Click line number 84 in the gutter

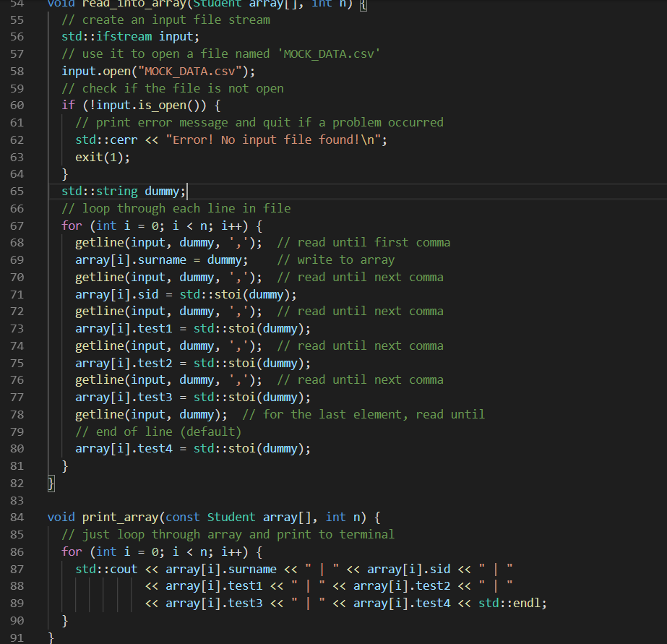click(x=17, y=518)
